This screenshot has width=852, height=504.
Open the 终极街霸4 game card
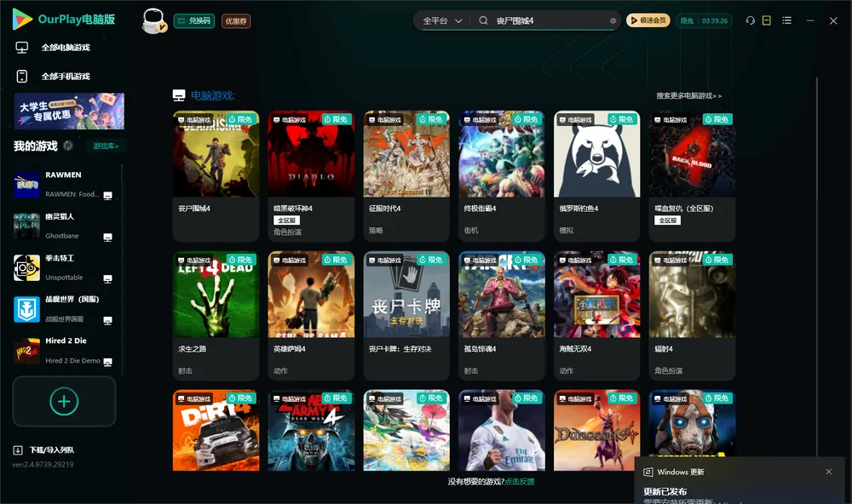[502, 176]
